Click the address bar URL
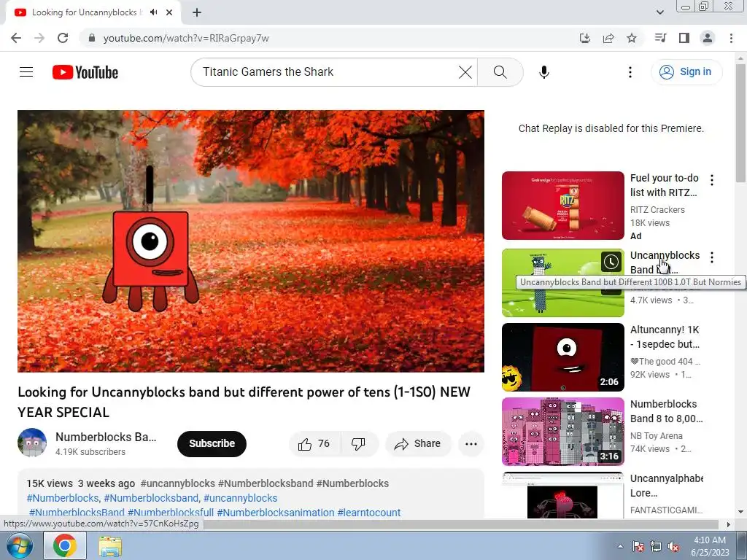 pos(186,38)
